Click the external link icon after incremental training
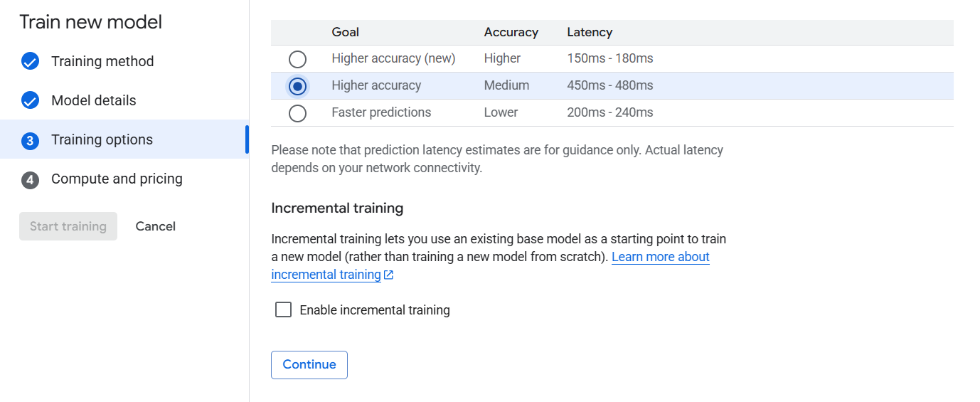 [388, 275]
